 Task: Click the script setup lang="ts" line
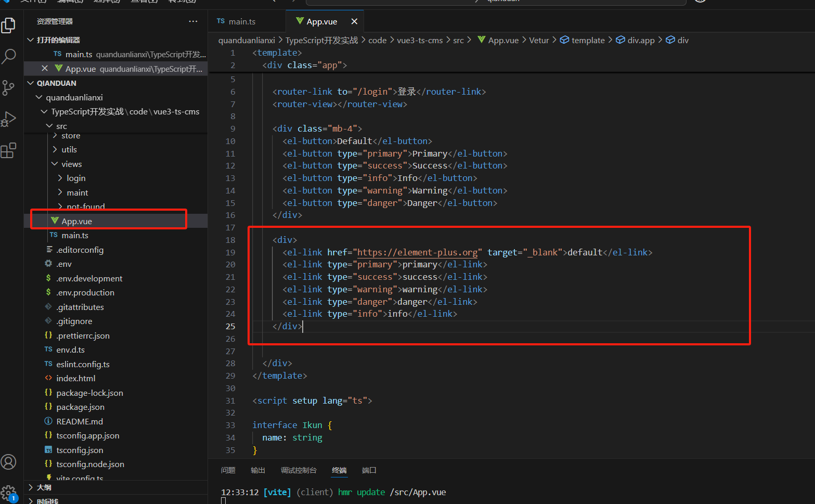(312, 400)
